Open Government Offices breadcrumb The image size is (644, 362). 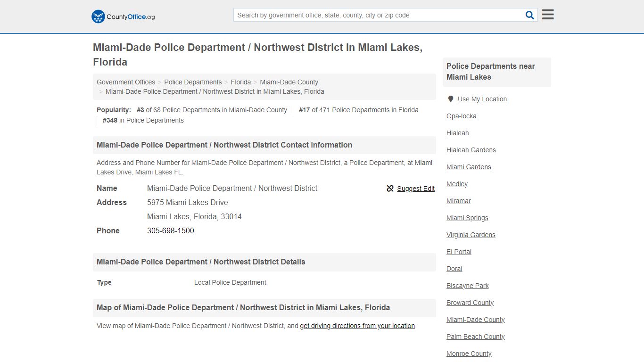(126, 82)
